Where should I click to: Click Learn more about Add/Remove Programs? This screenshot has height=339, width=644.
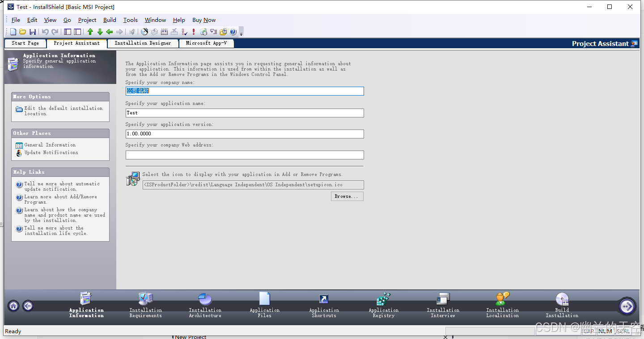pyautogui.click(x=60, y=199)
